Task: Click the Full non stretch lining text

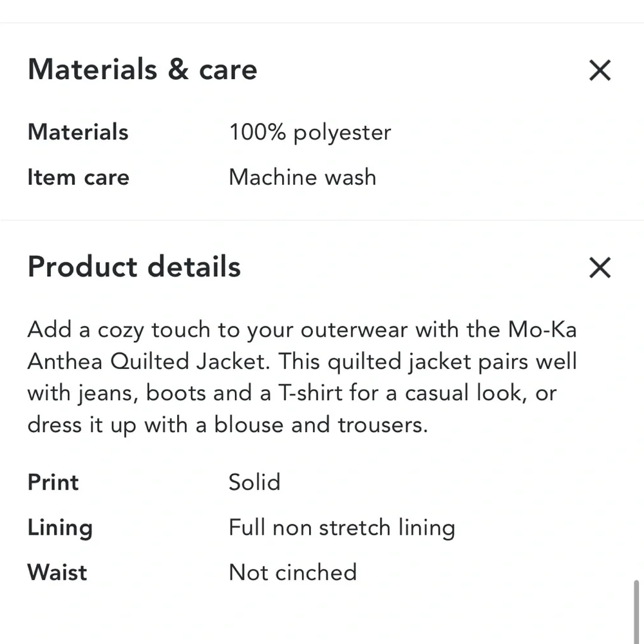Action: [342, 527]
